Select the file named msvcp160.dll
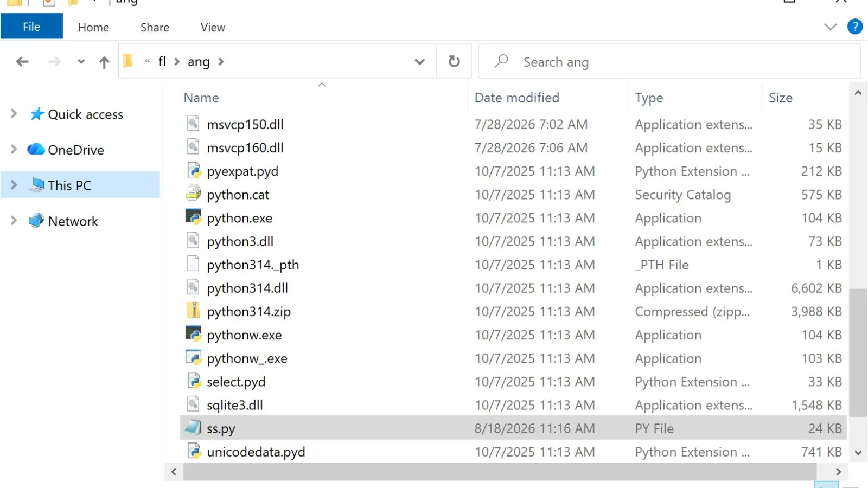 [245, 147]
